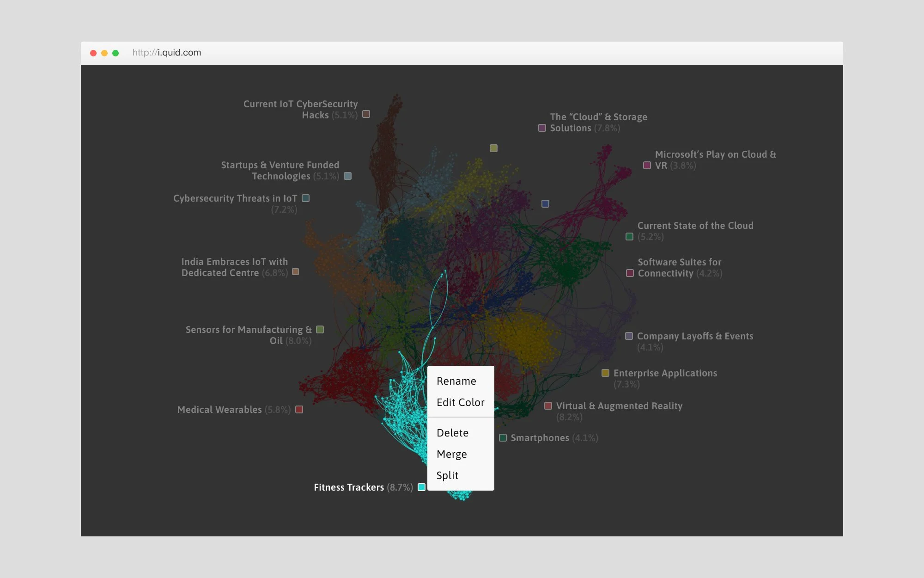
Task: Click Rename in the context menu
Action: (456, 381)
